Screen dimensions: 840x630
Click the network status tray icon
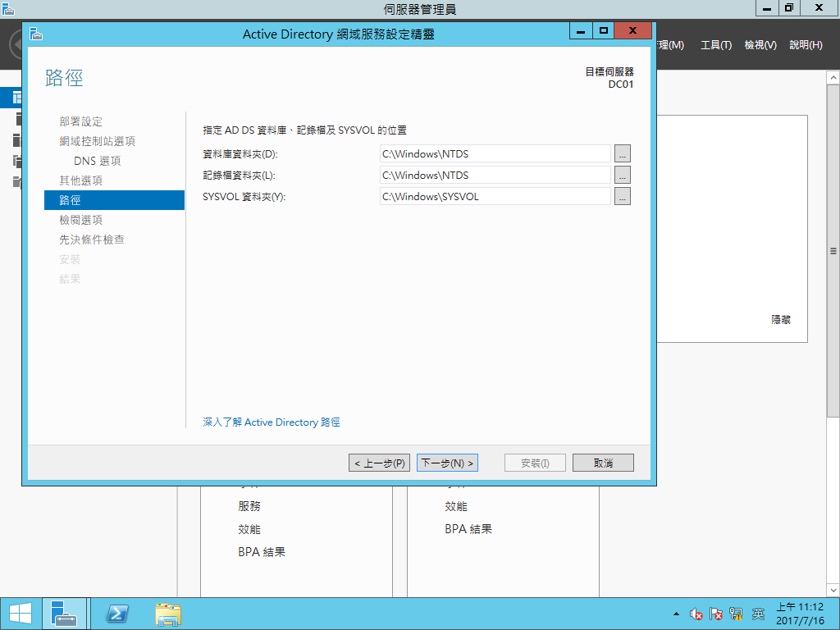(736, 614)
